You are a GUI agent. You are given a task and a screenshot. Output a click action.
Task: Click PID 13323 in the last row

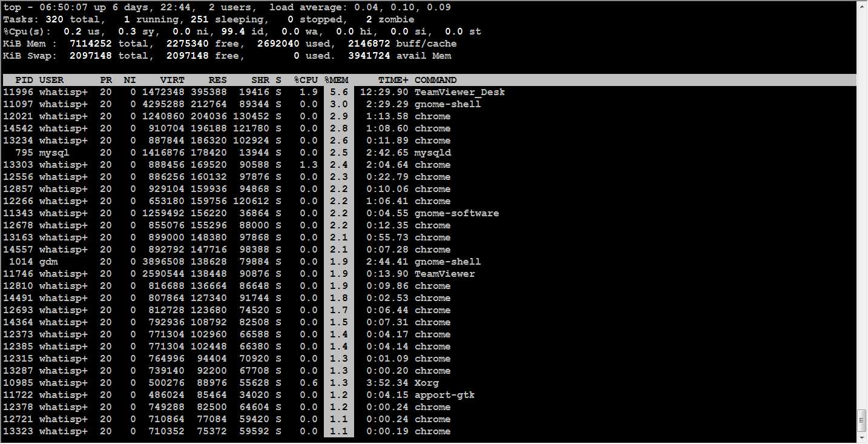18,431
